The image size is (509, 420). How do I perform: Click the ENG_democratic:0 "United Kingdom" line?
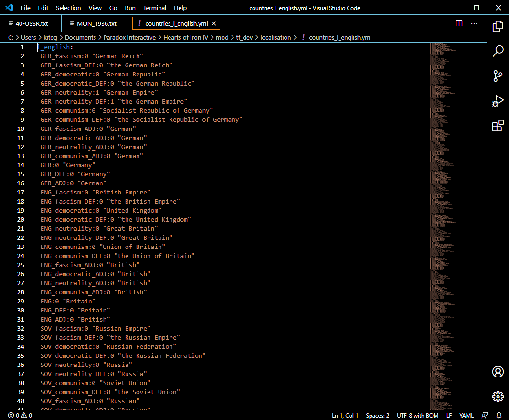tap(101, 211)
